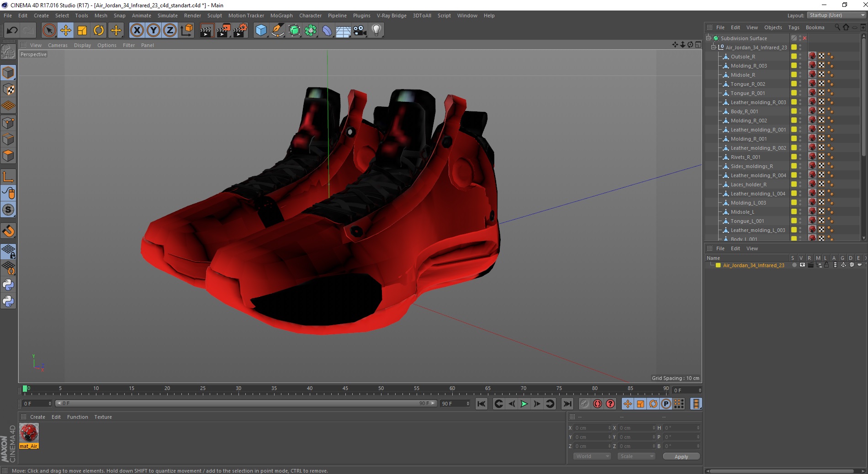Viewport: 868px width, 474px height.
Task: Open the MoGraph menu
Action: coord(281,16)
